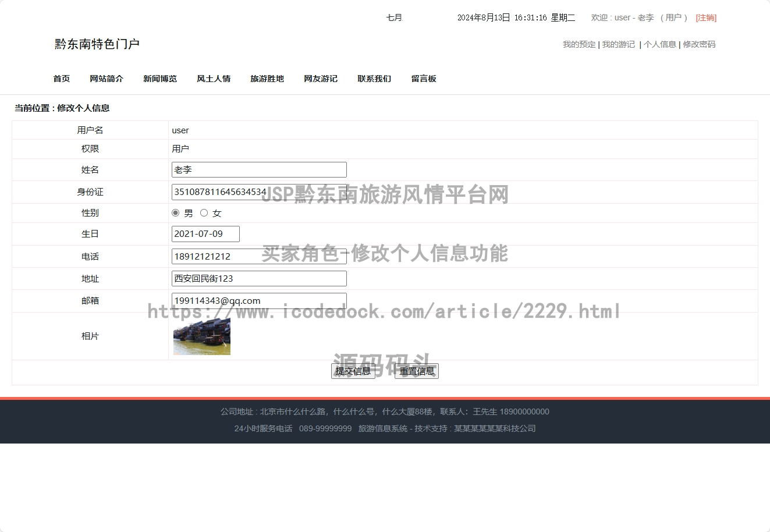Click the 生日 date field 2021-07-09

(205, 234)
